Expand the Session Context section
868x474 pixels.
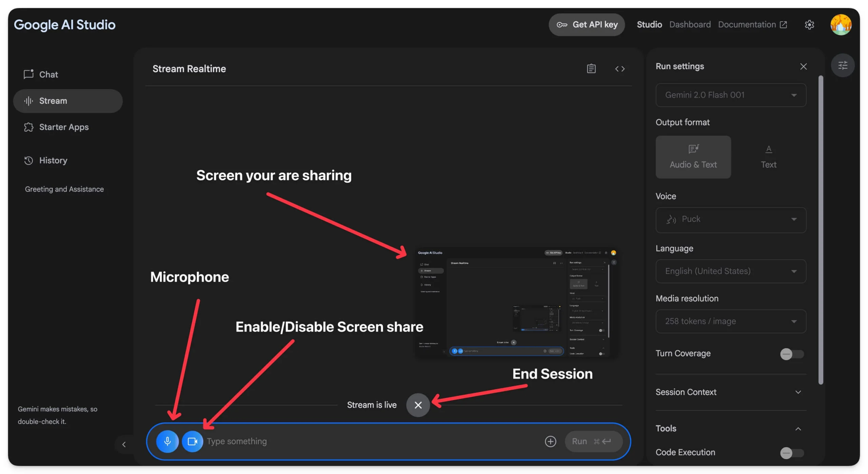731,392
